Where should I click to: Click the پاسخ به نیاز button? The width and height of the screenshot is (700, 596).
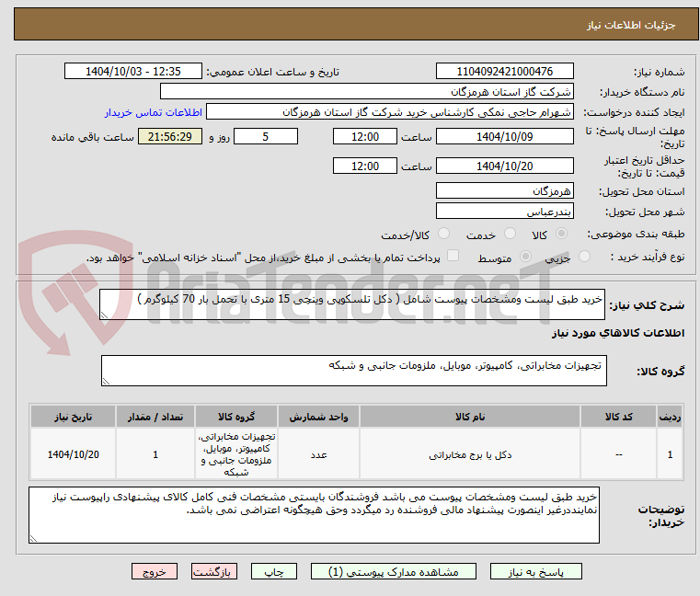(535, 571)
